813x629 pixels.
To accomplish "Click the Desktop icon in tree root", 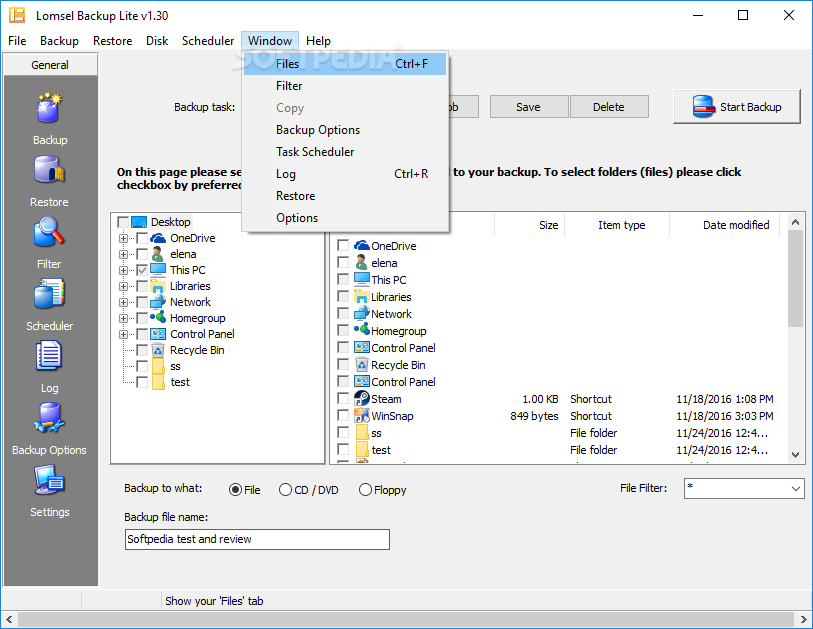I will [139, 222].
